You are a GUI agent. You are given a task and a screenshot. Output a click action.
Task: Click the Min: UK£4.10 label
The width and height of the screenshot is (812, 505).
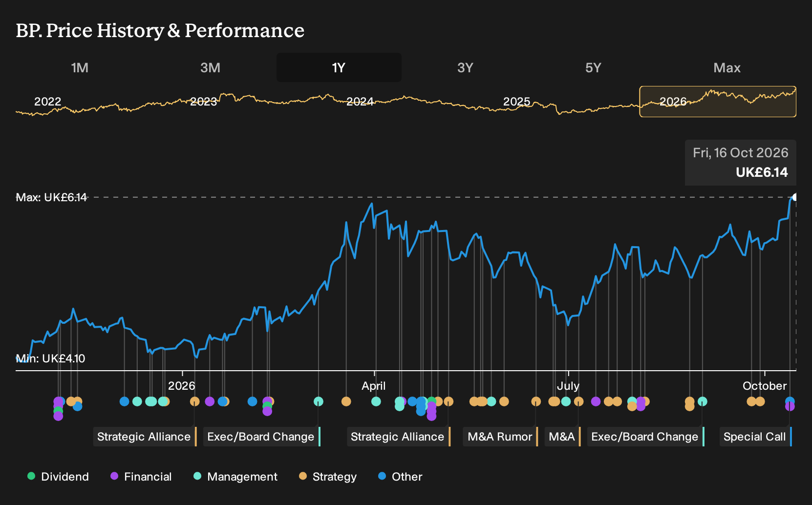[x=50, y=358]
